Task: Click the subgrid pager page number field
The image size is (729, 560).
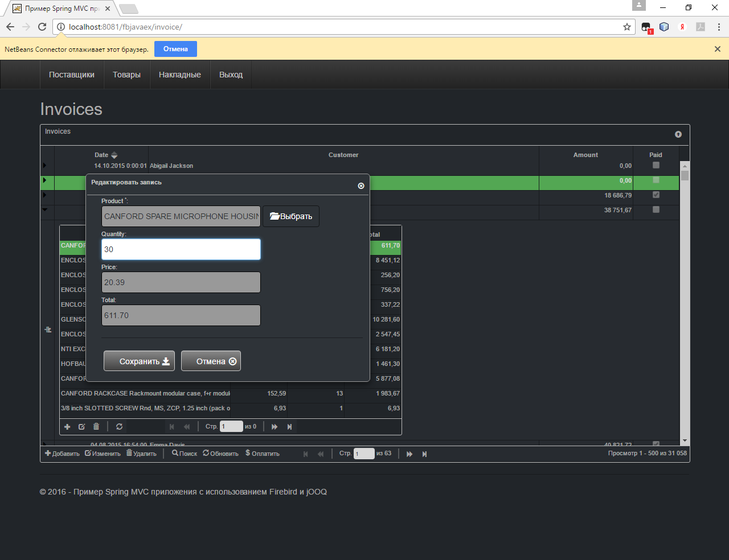Action: (231, 426)
